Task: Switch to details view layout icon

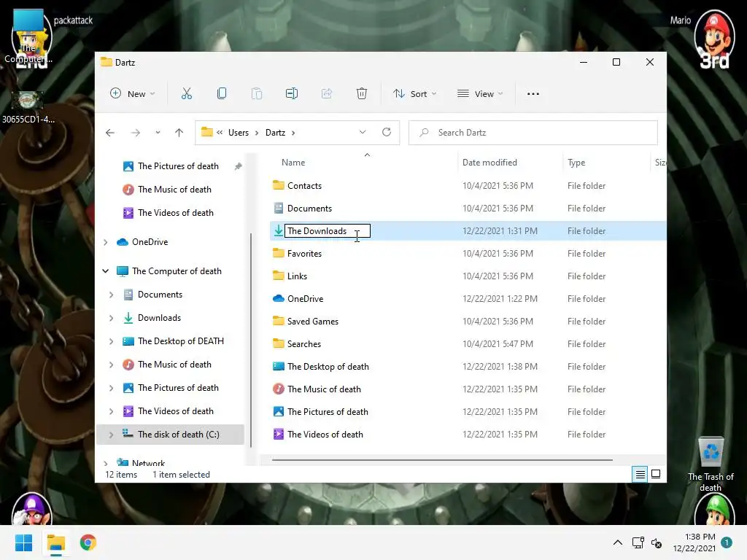Action: point(640,474)
